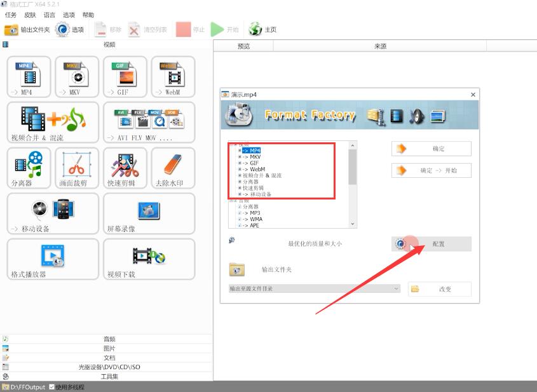Select 视频合并 & 混流 in dialog tree

(x=262, y=175)
